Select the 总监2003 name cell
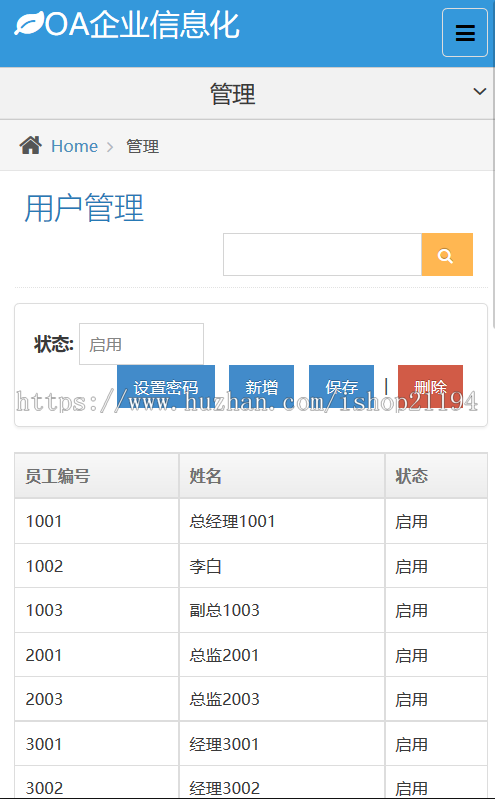 pyautogui.click(x=282, y=699)
